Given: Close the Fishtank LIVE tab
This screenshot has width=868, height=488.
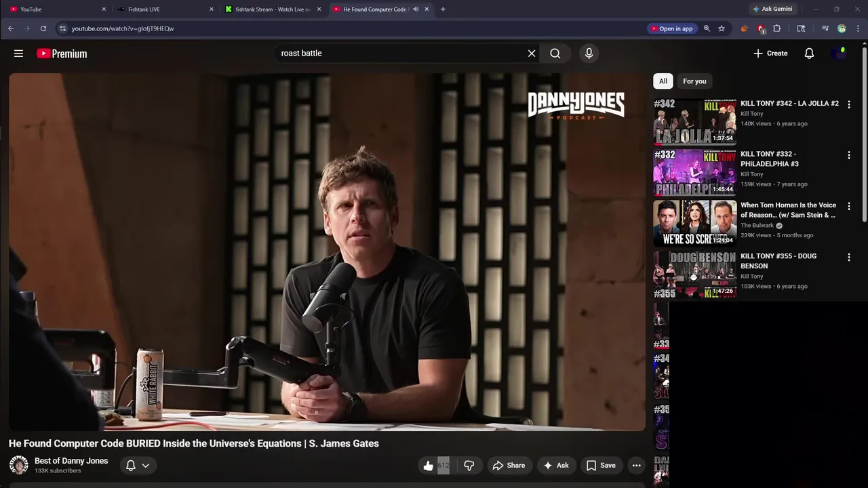Looking at the screenshot, I should tap(212, 9).
